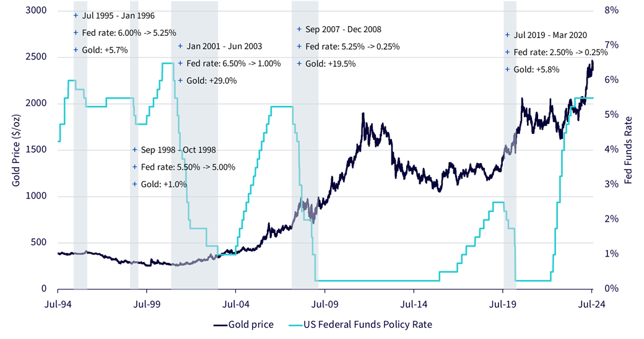Click the Jul-04 x-axis tick label
644x339 pixels.
(x=235, y=304)
